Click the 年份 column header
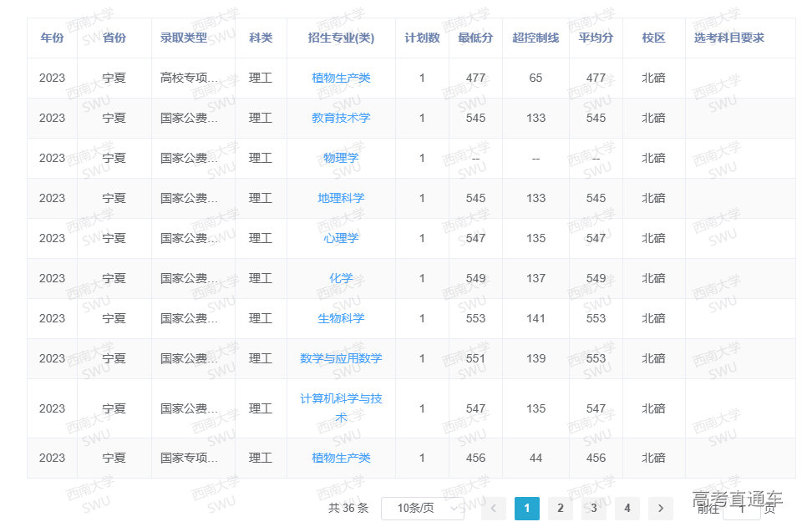807x532 pixels. (x=51, y=38)
